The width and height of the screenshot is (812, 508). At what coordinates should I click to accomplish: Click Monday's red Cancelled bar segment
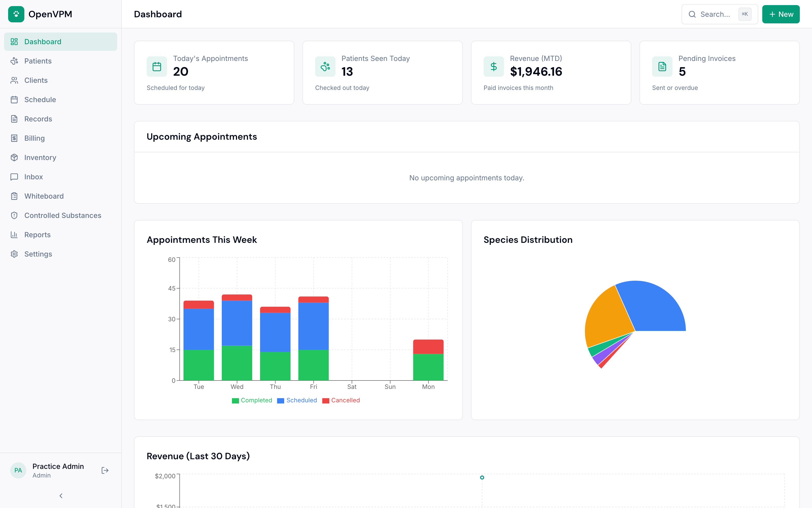[428, 346]
